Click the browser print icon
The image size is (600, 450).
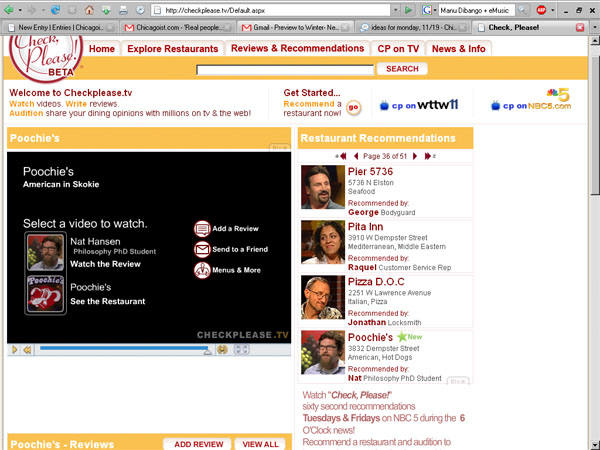[x=123, y=10]
